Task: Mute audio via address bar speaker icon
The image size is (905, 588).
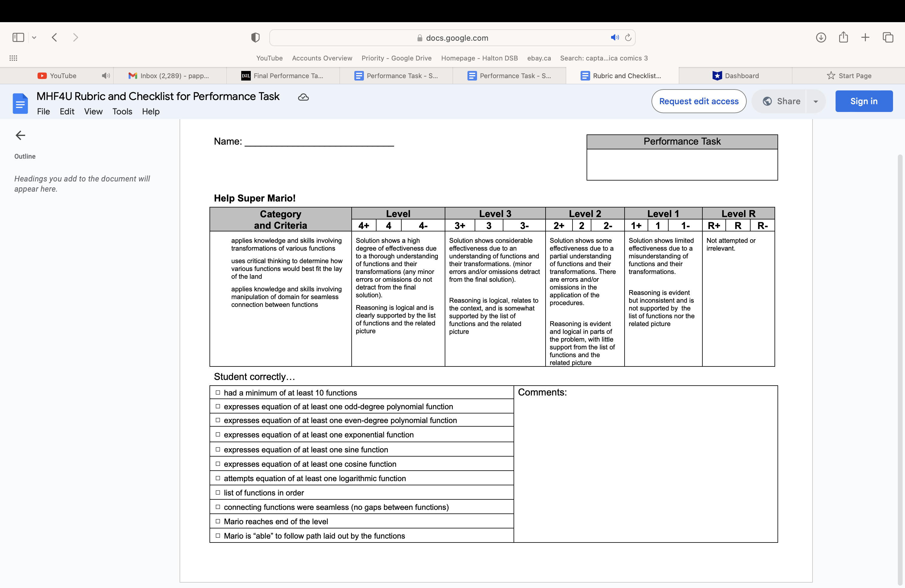Action: click(x=614, y=37)
